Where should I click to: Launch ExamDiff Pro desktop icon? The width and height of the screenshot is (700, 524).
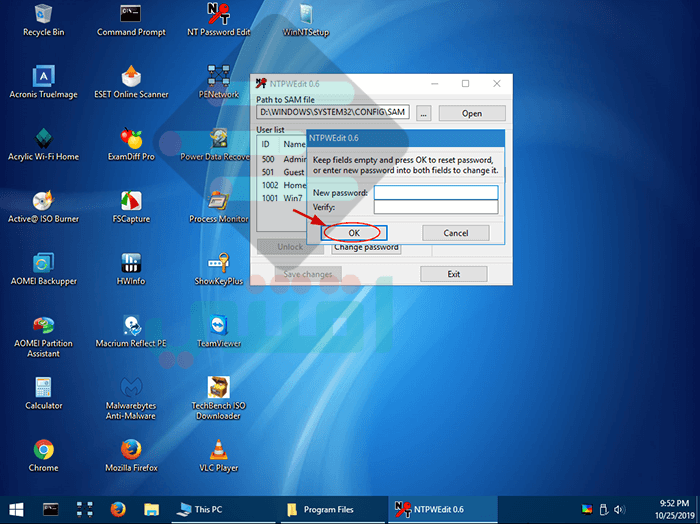click(x=131, y=145)
